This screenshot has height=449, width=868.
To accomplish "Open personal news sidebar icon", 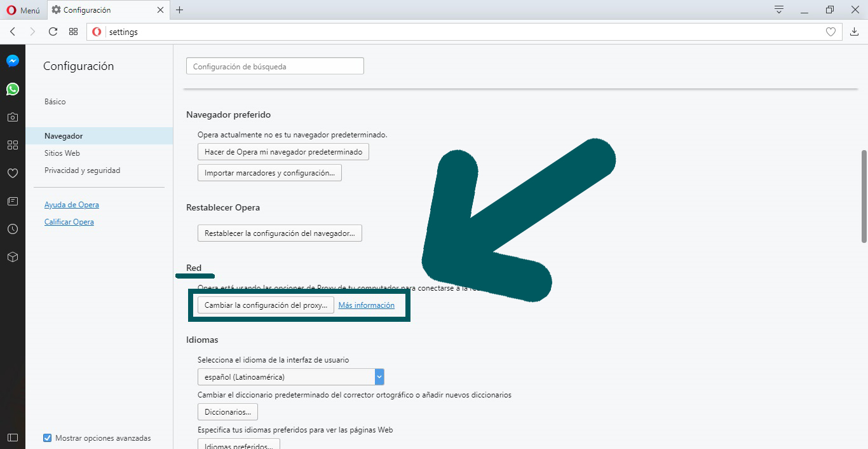I will coord(13,201).
